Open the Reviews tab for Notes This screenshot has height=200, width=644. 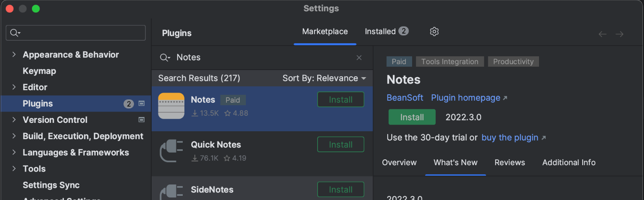click(x=510, y=163)
